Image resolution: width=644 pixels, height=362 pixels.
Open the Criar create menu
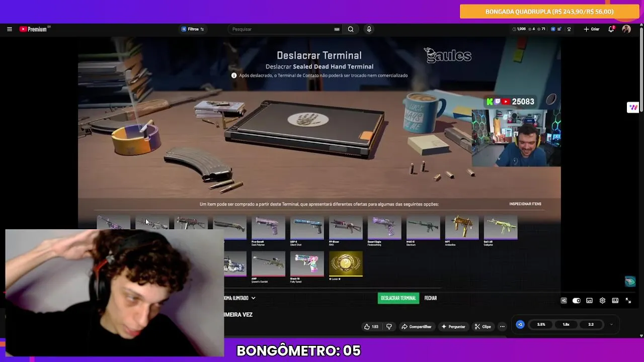click(x=591, y=29)
